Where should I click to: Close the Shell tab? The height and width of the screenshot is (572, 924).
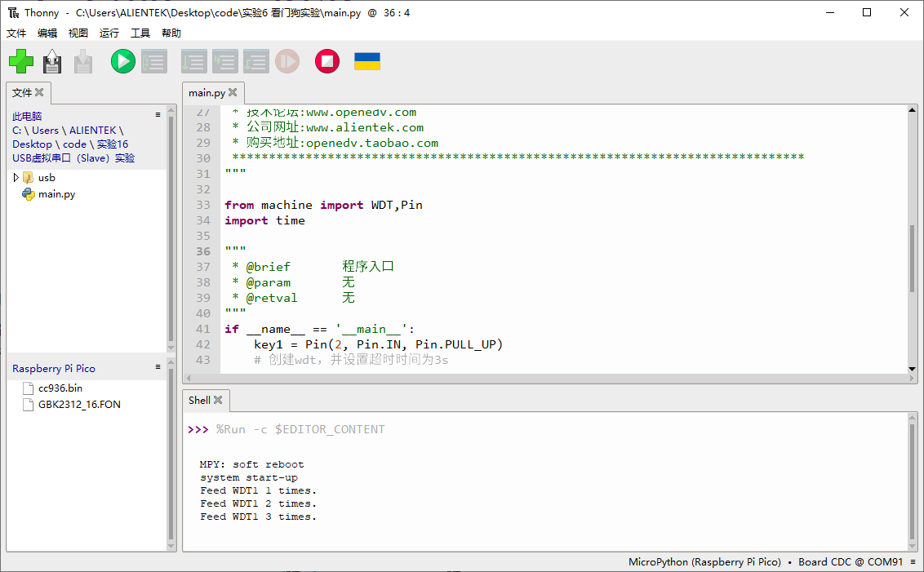coord(218,400)
